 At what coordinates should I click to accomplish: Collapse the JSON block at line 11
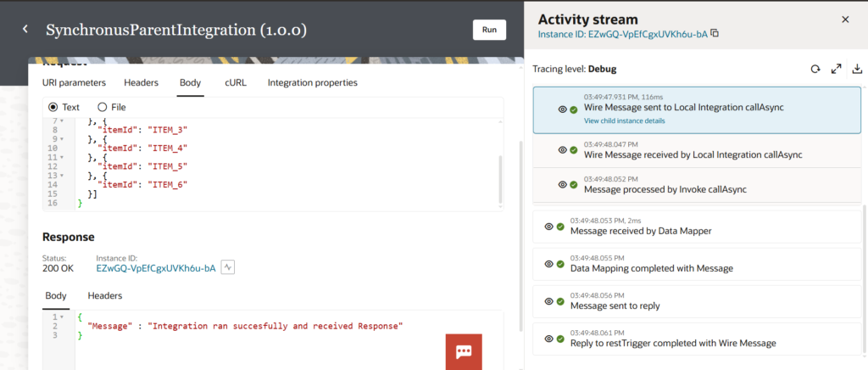(x=63, y=158)
